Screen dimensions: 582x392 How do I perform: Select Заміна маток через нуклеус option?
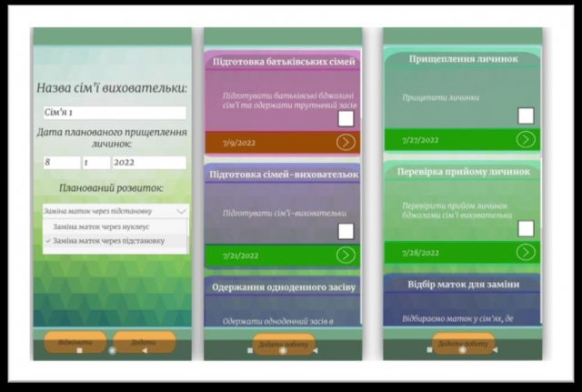tap(115, 226)
